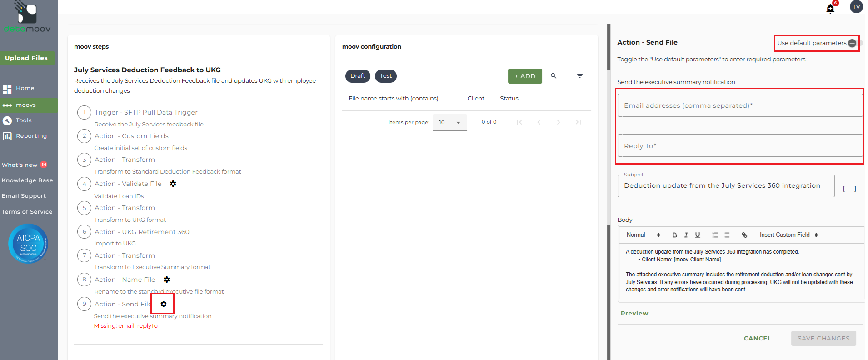Click the + ADD button

tap(525, 76)
